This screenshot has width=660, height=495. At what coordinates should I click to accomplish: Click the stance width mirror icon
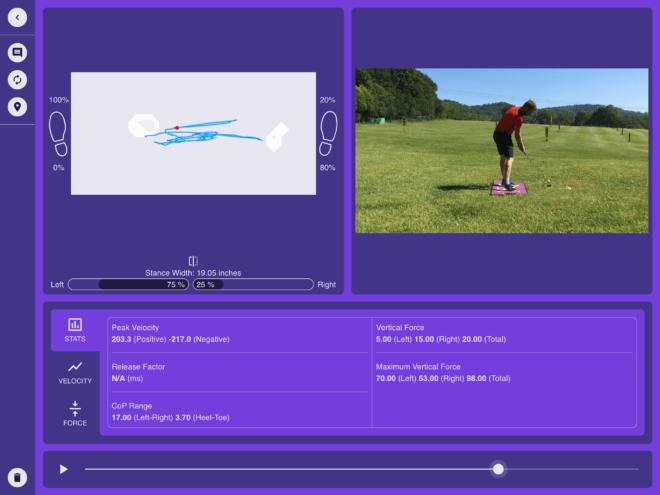[193, 261]
